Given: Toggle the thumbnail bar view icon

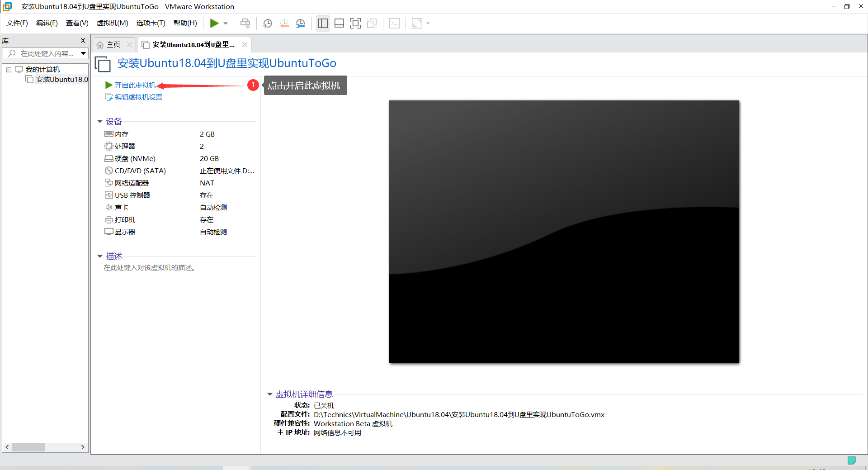Looking at the screenshot, I should [x=339, y=23].
